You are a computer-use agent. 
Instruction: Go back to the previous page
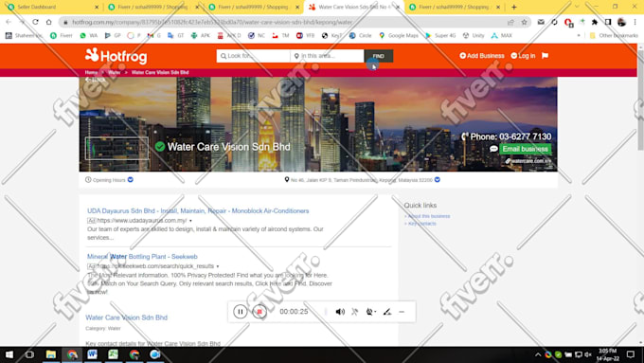(9, 22)
